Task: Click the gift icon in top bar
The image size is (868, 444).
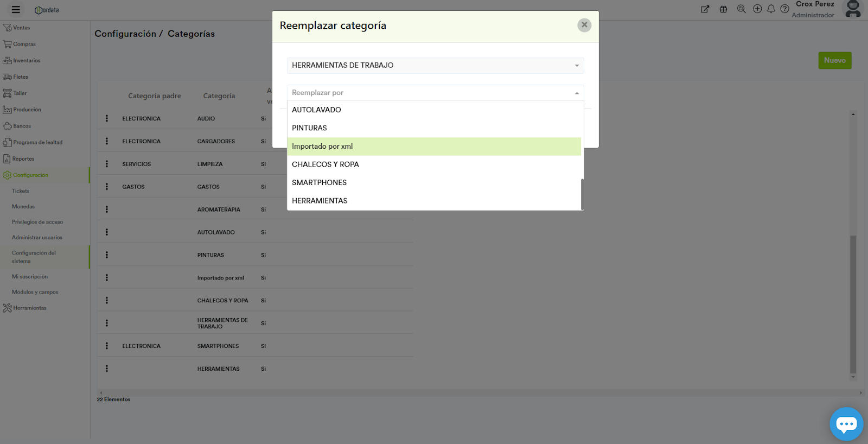Action: pyautogui.click(x=723, y=9)
